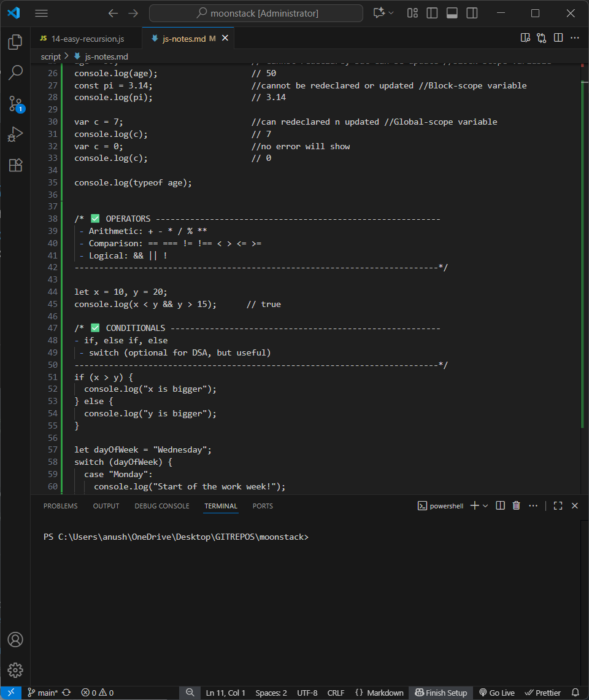The width and height of the screenshot is (589, 700).
Task: Click the powershell terminal label
Action: point(441,506)
